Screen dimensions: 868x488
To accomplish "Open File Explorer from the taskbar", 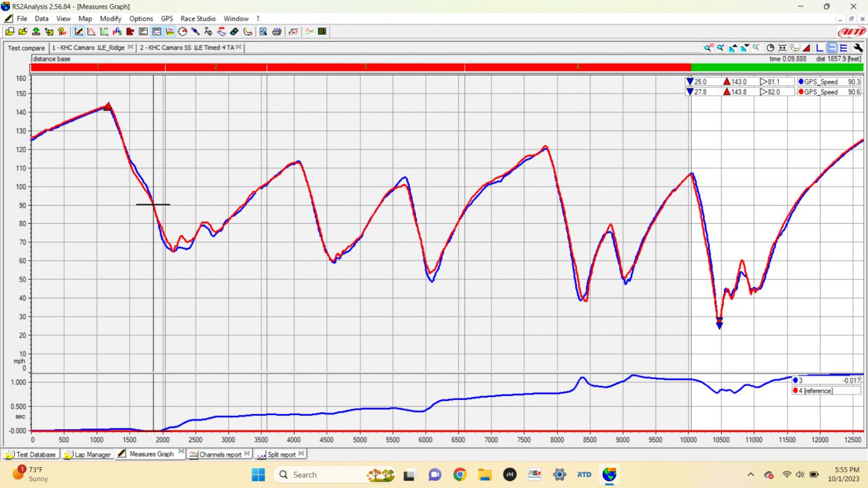I will point(484,475).
